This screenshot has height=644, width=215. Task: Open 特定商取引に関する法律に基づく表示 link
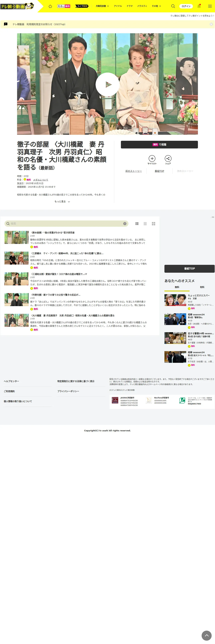click(x=76, y=381)
